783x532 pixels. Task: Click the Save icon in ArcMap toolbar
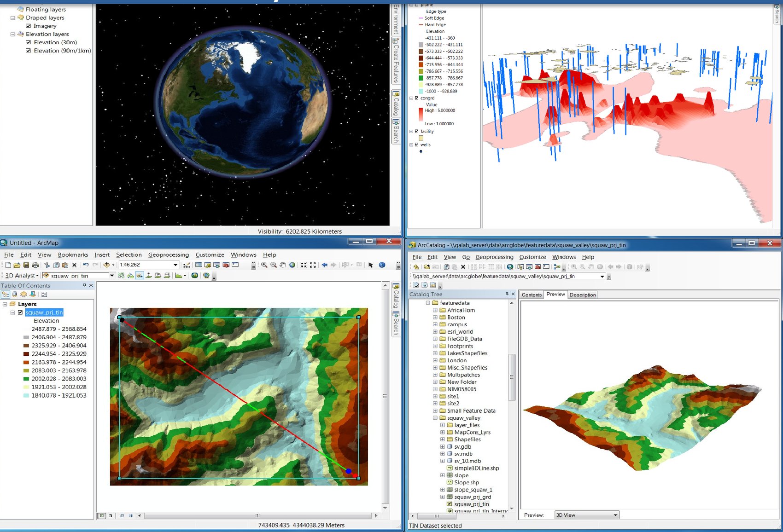[26, 265]
